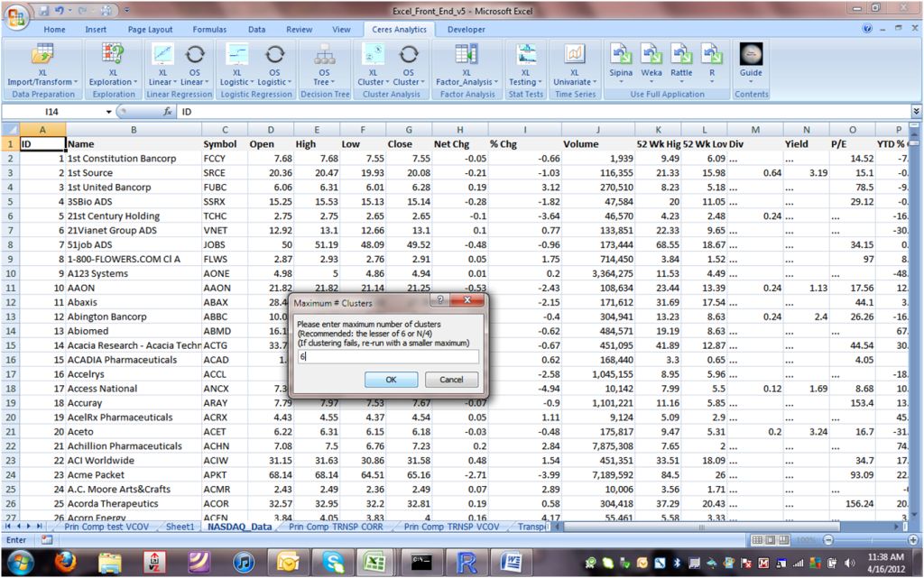Click Save in Quick Access Toolbar
Screen dimensions: 924x578
[x=44, y=10]
